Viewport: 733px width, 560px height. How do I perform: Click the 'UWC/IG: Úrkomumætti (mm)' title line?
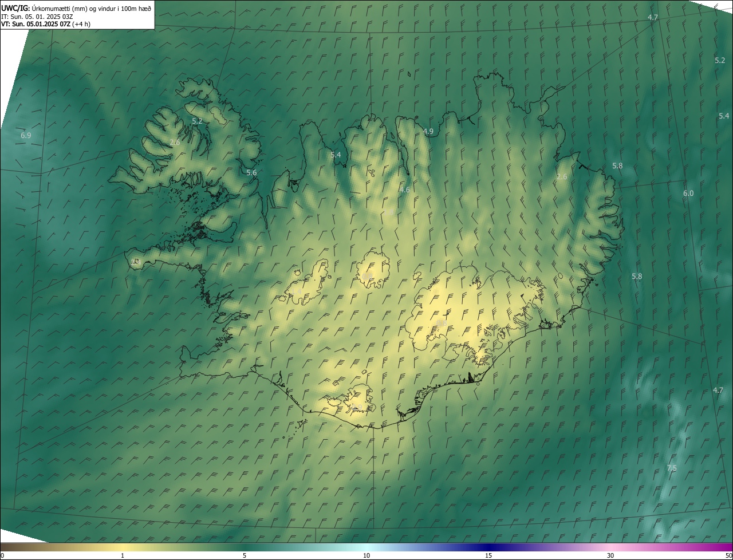point(77,8)
